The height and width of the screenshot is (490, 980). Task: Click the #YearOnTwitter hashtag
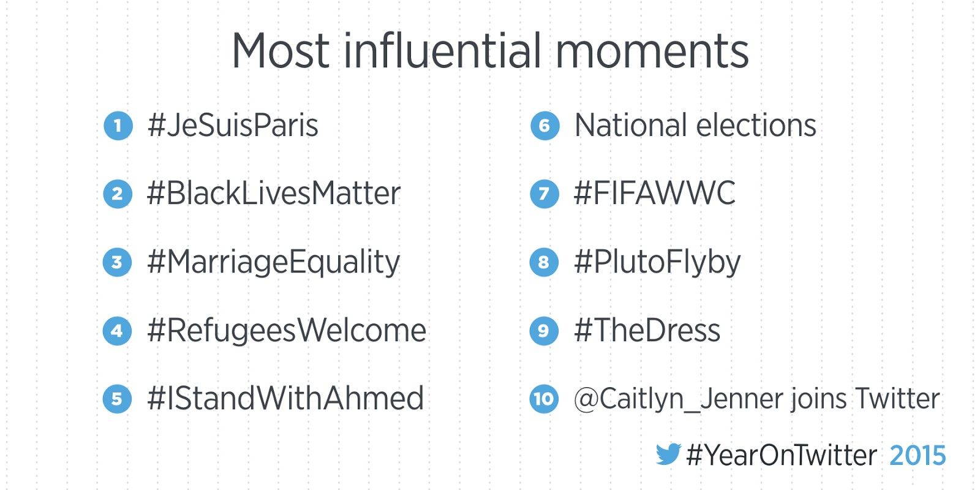coord(782,456)
